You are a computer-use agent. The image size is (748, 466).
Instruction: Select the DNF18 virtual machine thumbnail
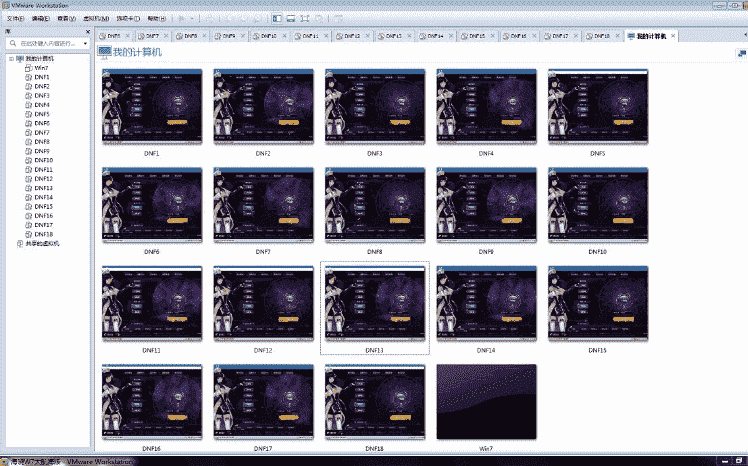pos(375,402)
